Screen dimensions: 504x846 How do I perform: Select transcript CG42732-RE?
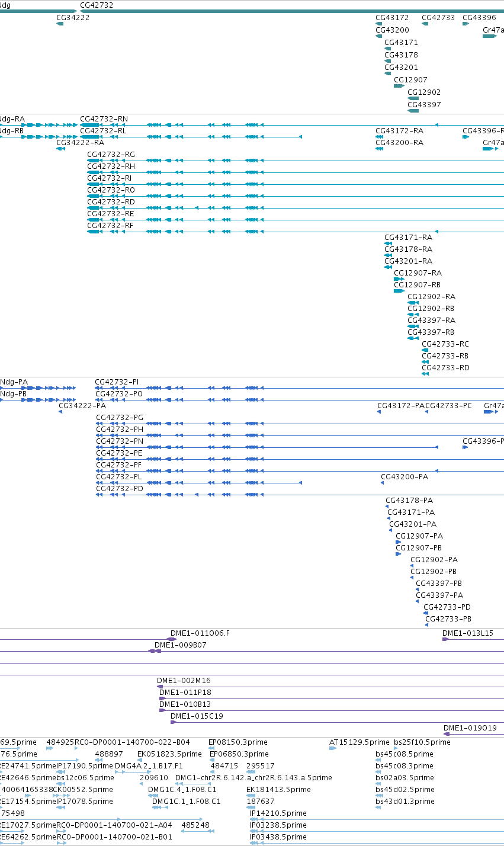[x=111, y=214]
